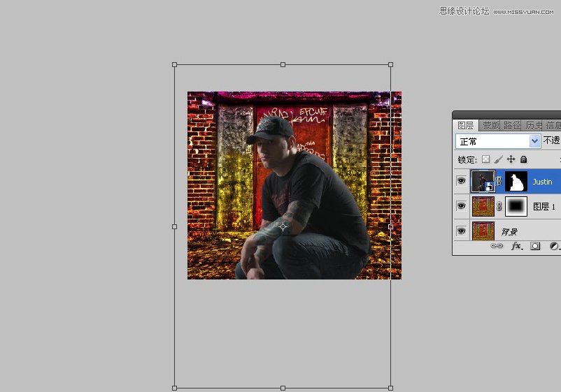Screen dimensions: 561x392
Task: Switch to the 历史 tab
Action: (x=534, y=125)
